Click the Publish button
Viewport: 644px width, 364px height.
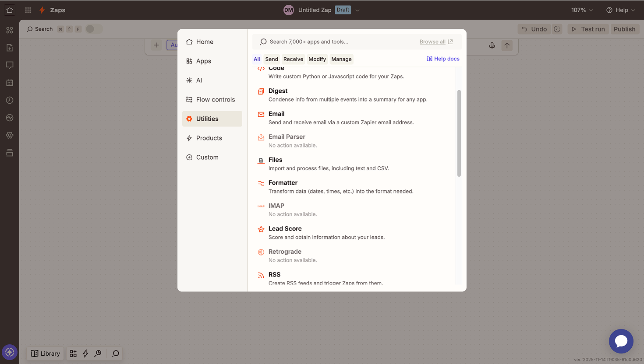tap(624, 29)
